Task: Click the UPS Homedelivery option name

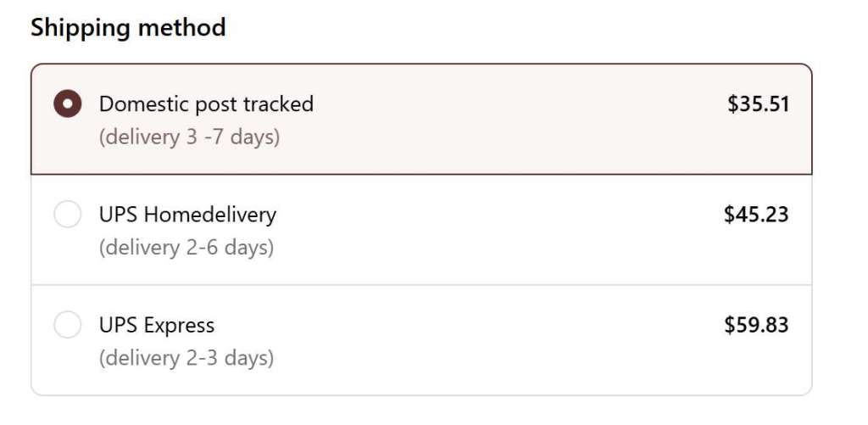Action: tap(187, 215)
